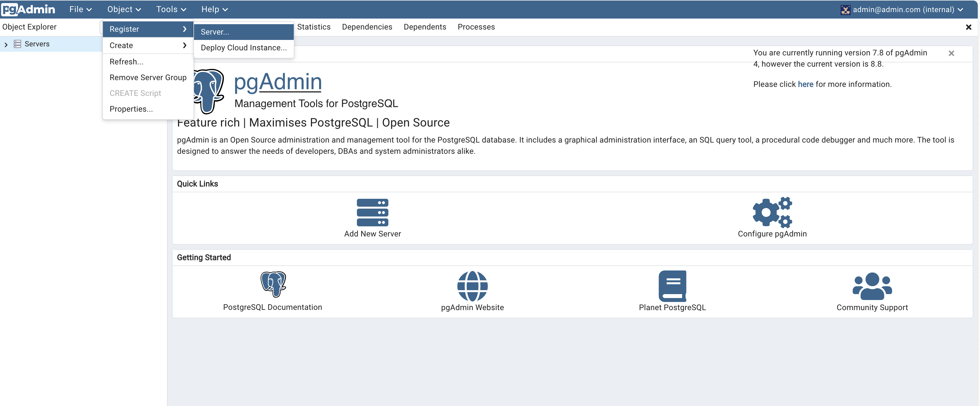
Task: Click the Servers group icon in tree
Action: tap(17, 44)
